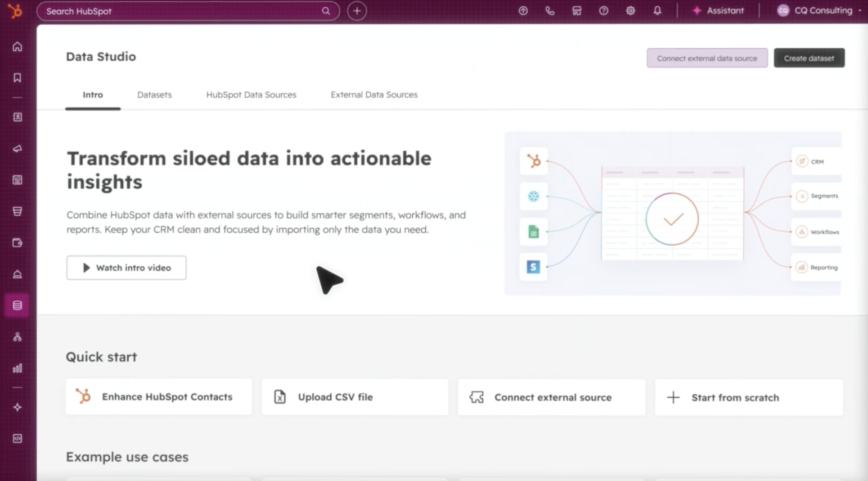
Task: Expand the CQ Consulting account menu
Action: [x=819, y=11]
